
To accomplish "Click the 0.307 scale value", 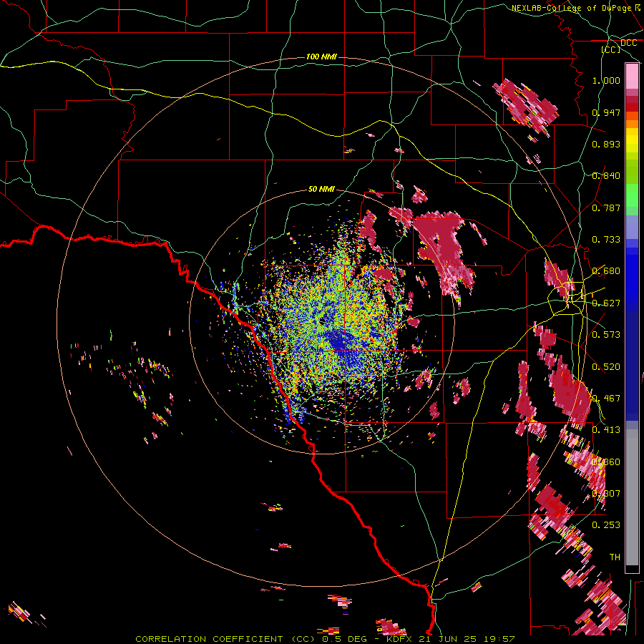I will tap(606, 493).
